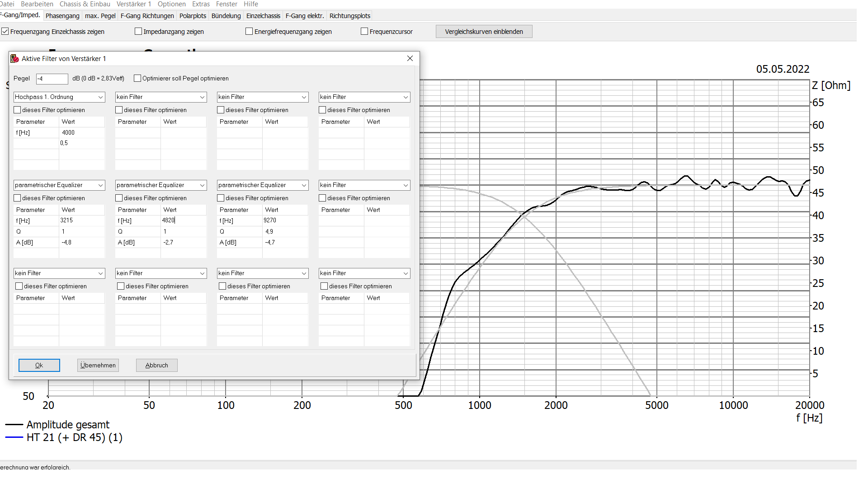This screenshot has width=868, height=488.
Task: Click the date label 05.05.2022
Action: (x=783, y=69)
